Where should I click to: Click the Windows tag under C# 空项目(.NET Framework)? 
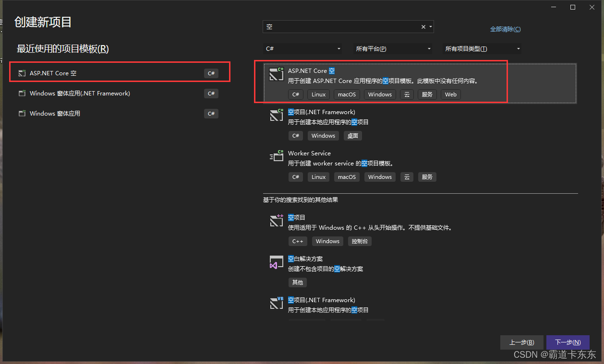(x=323, y=136)
